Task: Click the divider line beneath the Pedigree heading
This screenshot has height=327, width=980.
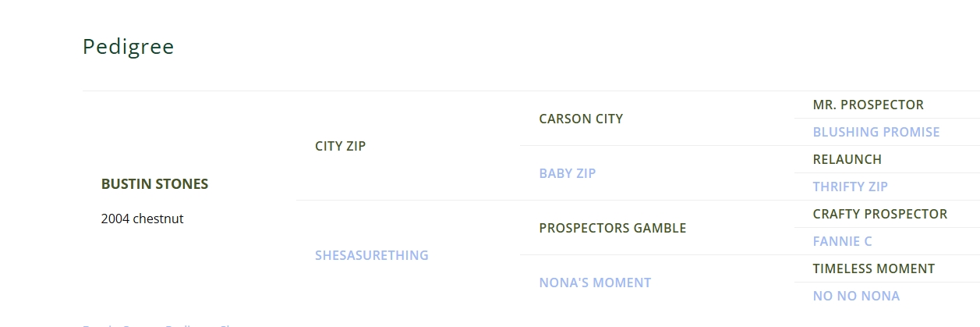Action: coord(468,91)
